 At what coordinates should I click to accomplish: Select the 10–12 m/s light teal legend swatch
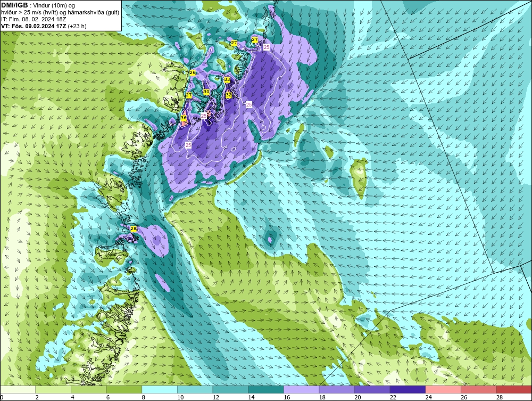pos(195,389)
